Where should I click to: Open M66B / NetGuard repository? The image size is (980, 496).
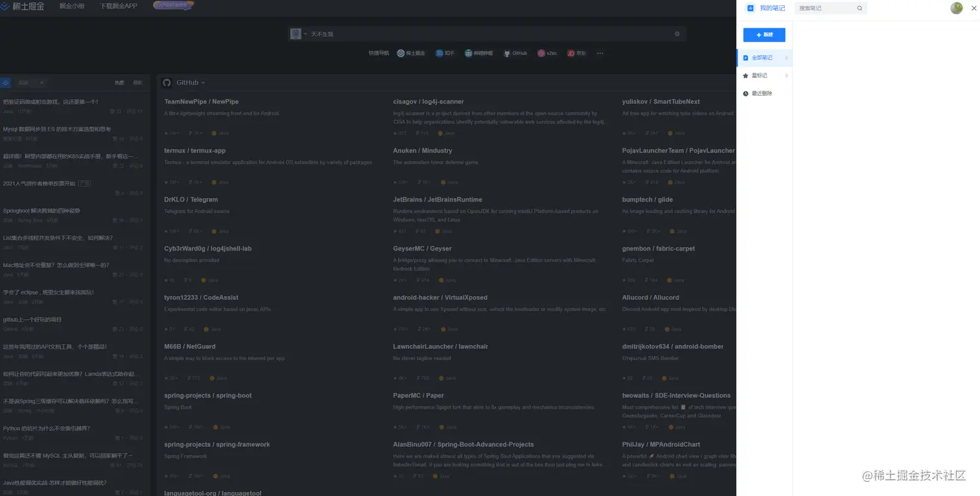pos(190,346)
